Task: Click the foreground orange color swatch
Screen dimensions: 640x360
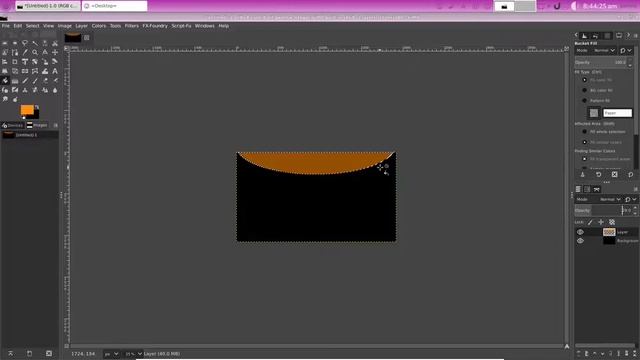Action: click(27, 110)
